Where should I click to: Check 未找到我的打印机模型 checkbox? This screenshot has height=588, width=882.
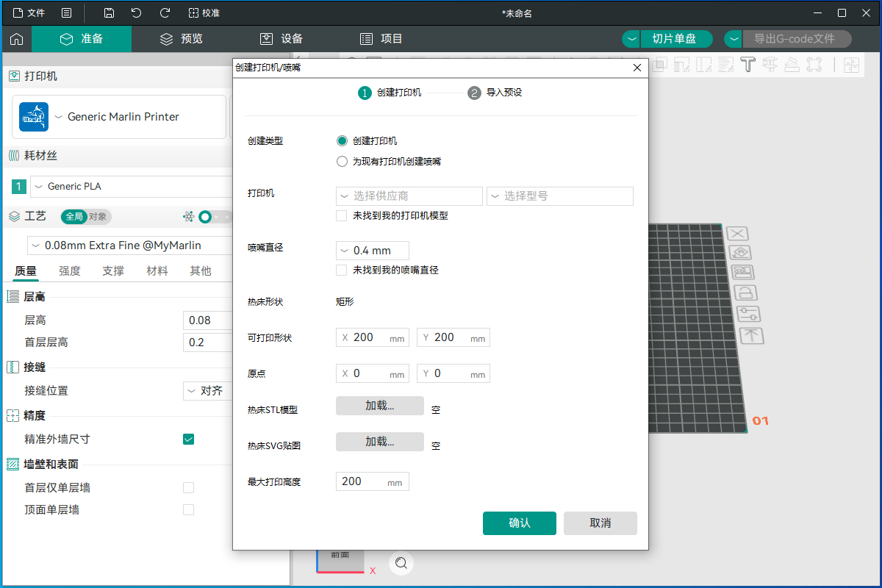click(341, 216)
